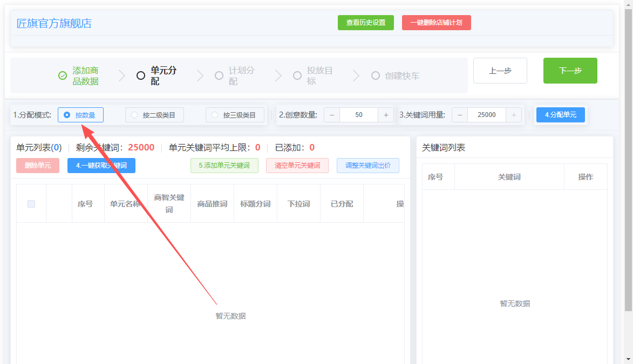
Task: Click the page vertical scrollbar thumb
Action: point(628,160)
